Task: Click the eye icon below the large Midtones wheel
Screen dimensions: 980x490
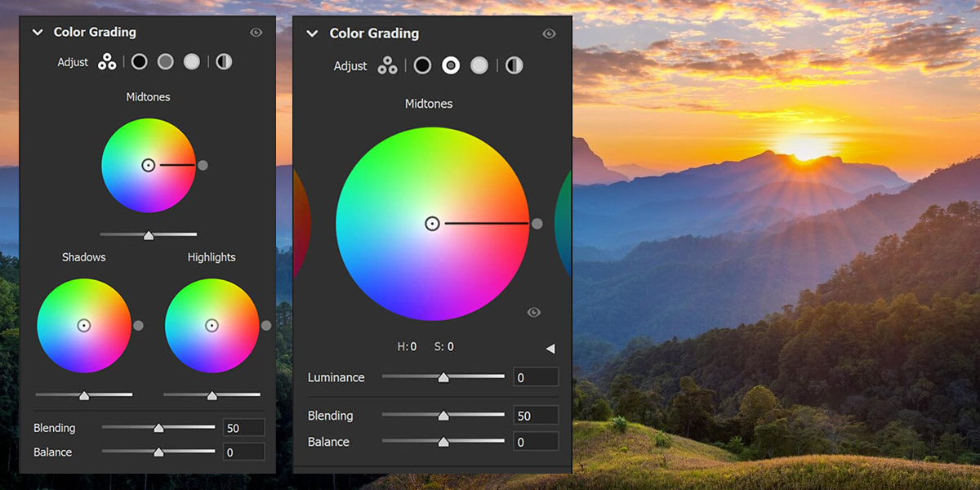Action: coord(533,312)
